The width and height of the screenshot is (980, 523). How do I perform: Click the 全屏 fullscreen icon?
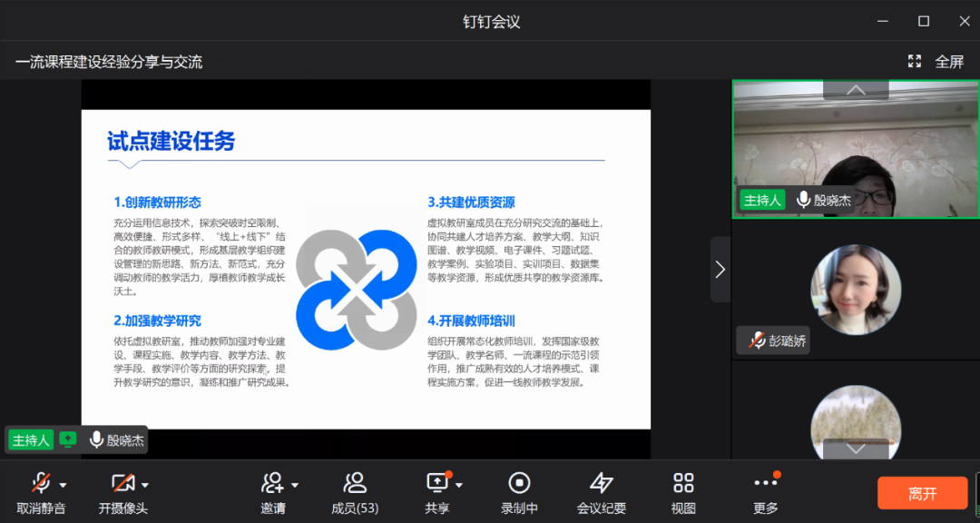[916, 61]
